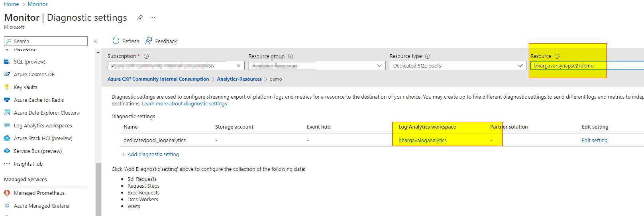
Task: Click Refresh button label
Action: [131, 41]
